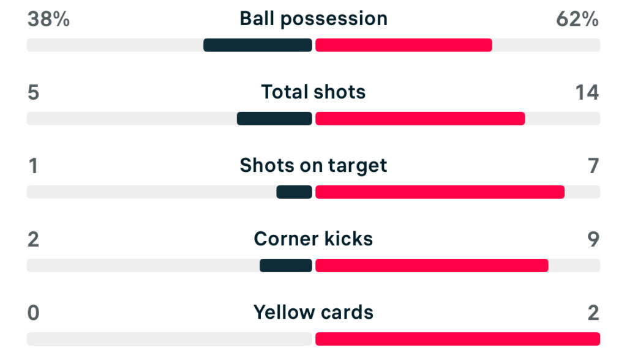The width and height of the screenshot is (627, 364).
Task: Select the red Yellow cards bar
Action: (457, 339)
